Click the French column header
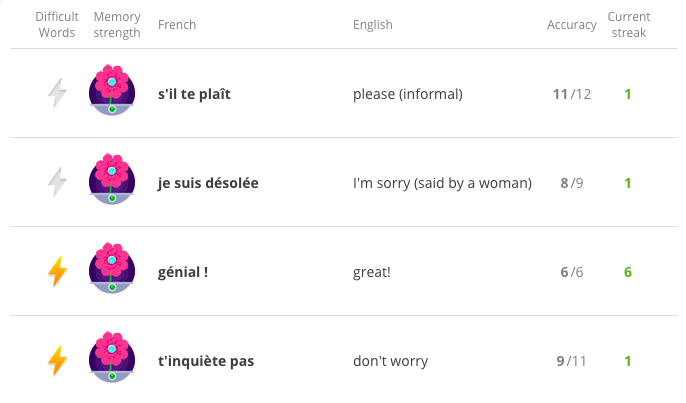The height and width of the screenshot is (403, 686). coord(178,25)
